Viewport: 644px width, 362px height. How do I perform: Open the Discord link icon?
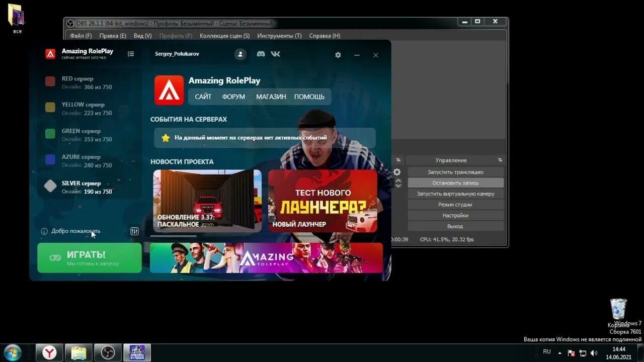261,54
